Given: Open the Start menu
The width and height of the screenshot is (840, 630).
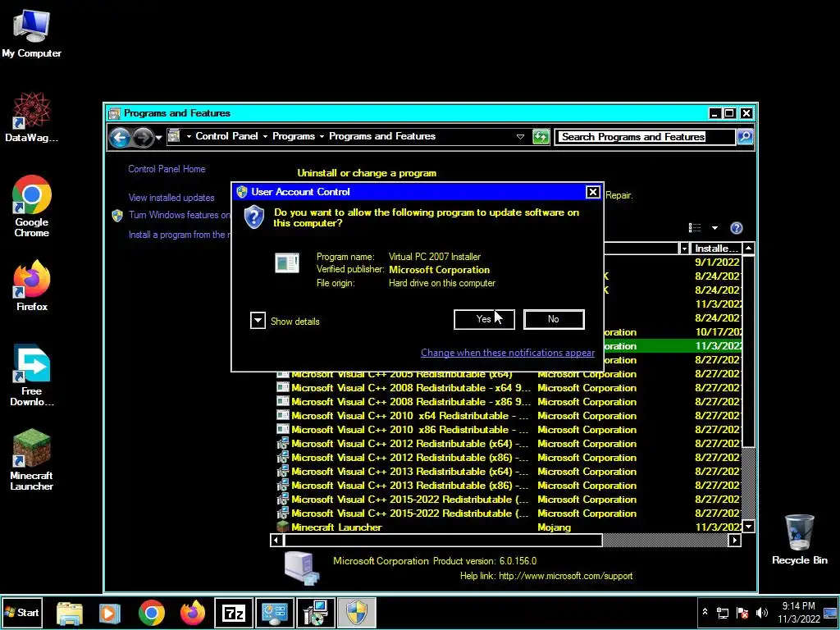Looking at the screenshot, I should point(22,612).
